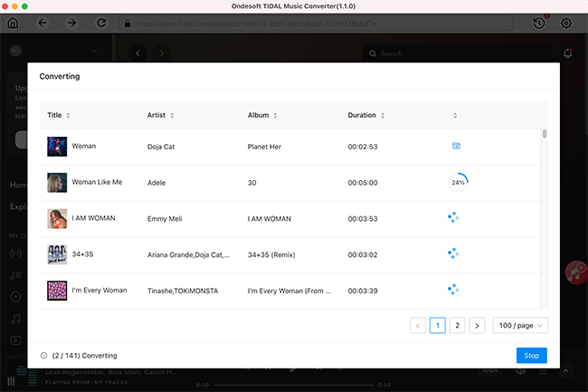Open the 100 / page dropdown

[x=520, y=326]
